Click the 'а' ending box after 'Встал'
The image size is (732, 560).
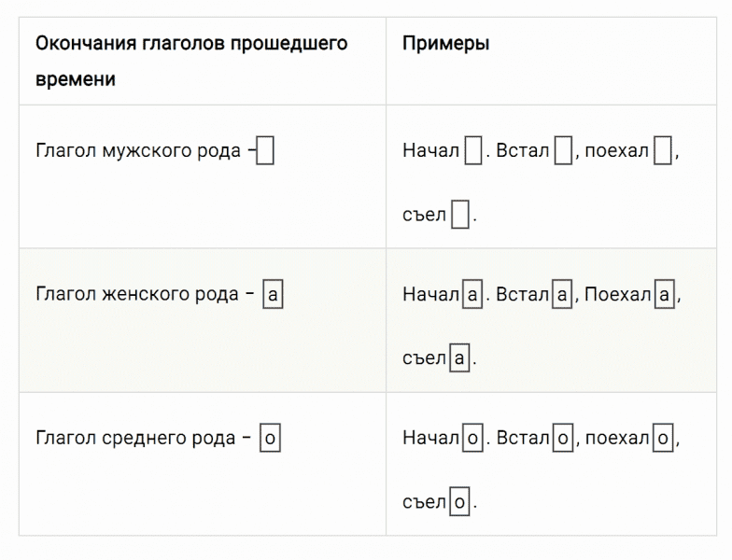pyautogui.click(x=562, y=295)
